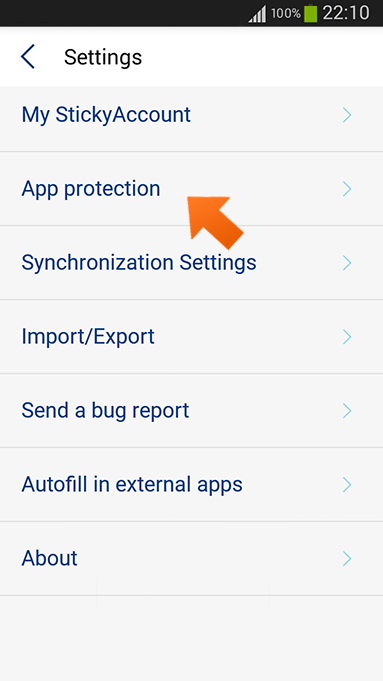
Task: Click the orange arrow pointer graphic
Action: [215, 222]
